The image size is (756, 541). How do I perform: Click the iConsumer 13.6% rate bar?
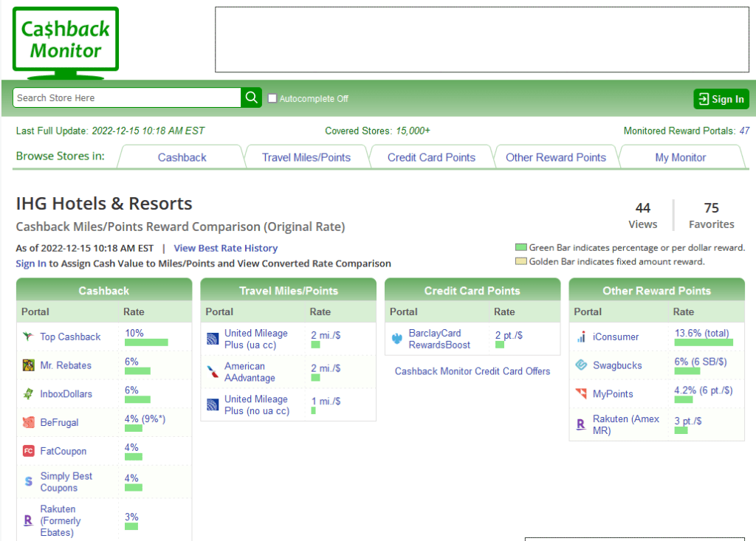tap(704, 342)
